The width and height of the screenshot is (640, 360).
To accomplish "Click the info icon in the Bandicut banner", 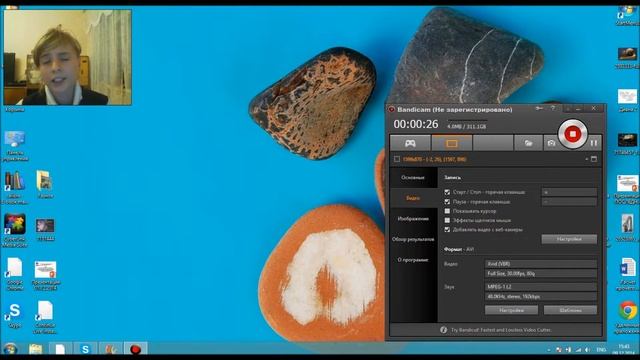I will pyautogui.click(x=444, y=330).
